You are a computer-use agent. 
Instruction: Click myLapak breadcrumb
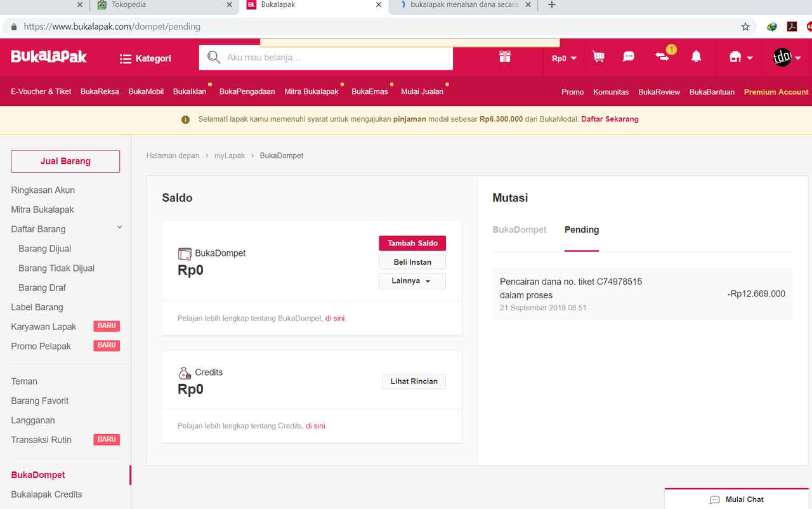[x=230, y=155]
